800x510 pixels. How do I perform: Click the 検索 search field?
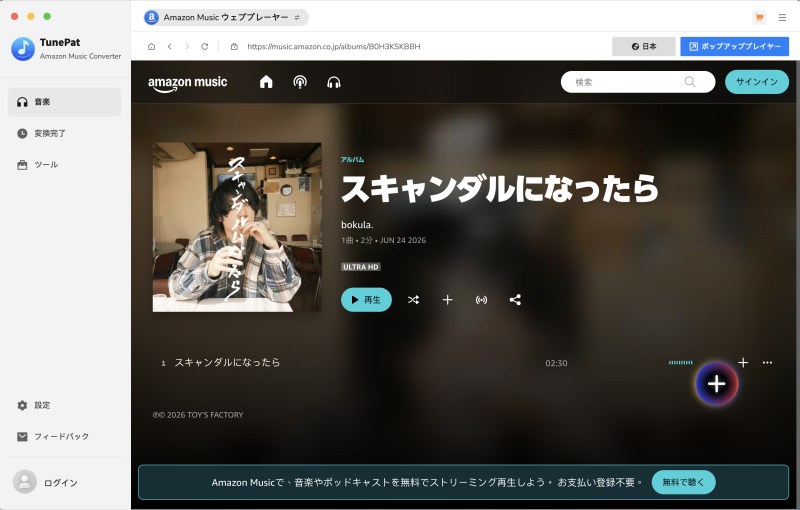(638, 82)
